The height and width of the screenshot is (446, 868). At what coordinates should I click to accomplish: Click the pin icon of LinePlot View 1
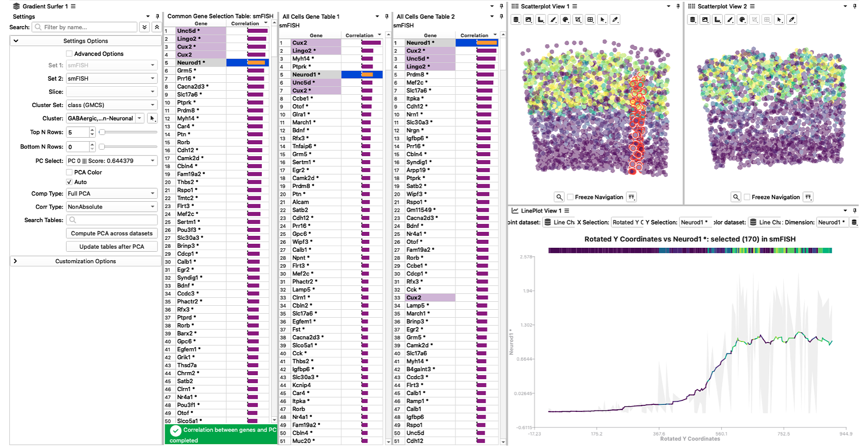(855, 211)
